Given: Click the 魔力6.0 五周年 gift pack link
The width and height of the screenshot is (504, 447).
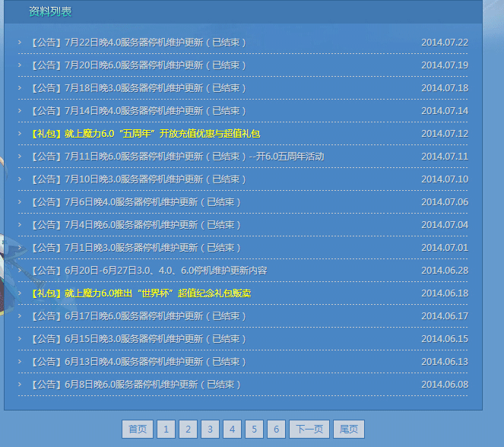Looking at the screenshot, I should pos(144,134).
